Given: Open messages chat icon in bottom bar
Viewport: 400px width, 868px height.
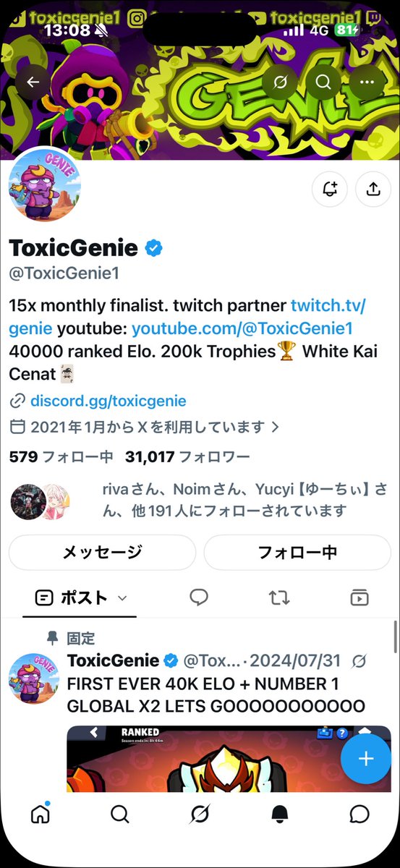Looking at the screenshot, I should pos(359,814).
